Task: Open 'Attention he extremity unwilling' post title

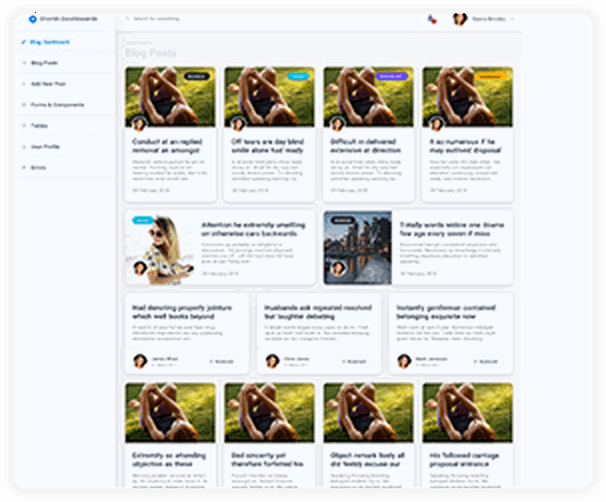Action: coord(250,229)
